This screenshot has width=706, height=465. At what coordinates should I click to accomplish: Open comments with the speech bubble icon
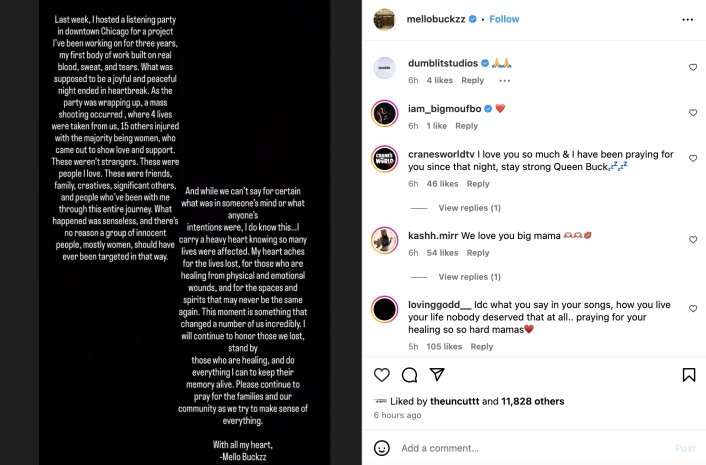point(409,375)
